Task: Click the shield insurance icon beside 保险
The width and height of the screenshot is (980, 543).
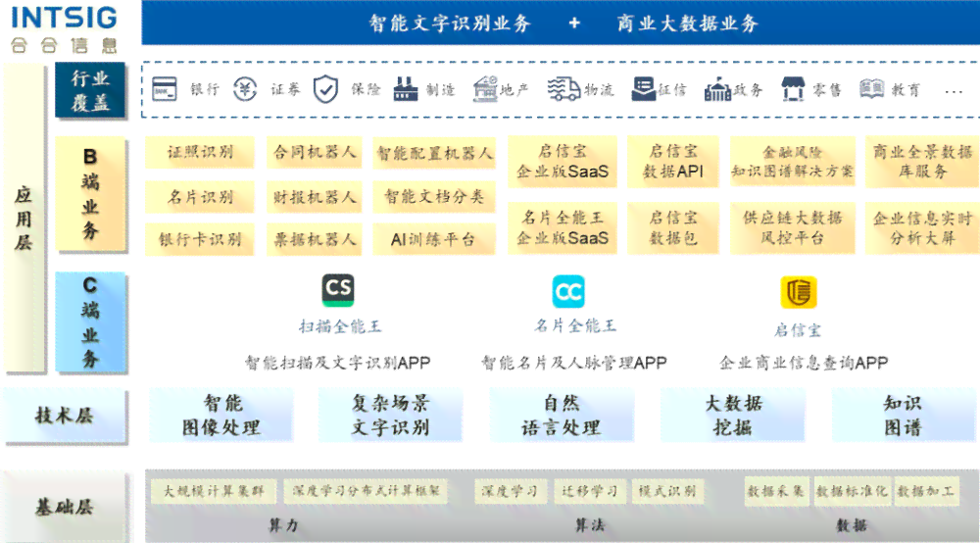Action: (325, 89)
